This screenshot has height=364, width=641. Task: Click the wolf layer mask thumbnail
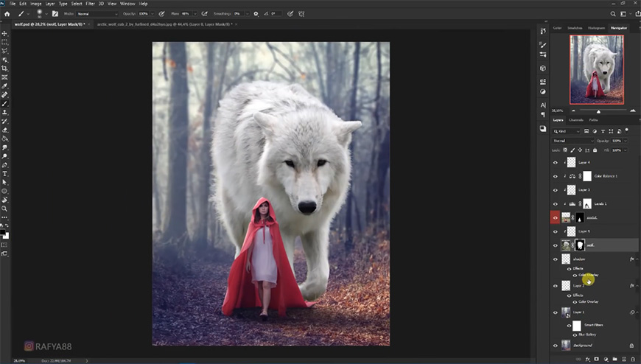[x=580, y=245]
